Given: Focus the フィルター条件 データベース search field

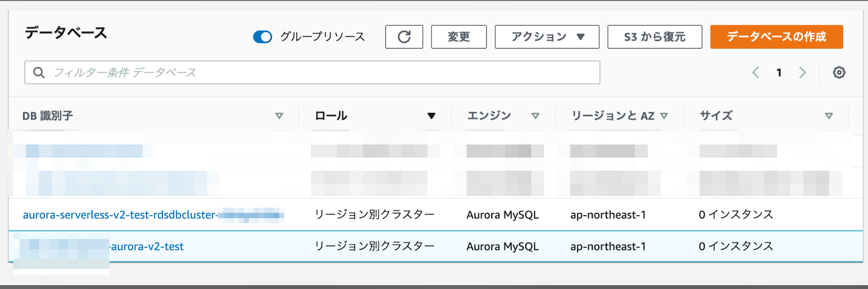Looking at the screenshot, I should tap(312, 72).
